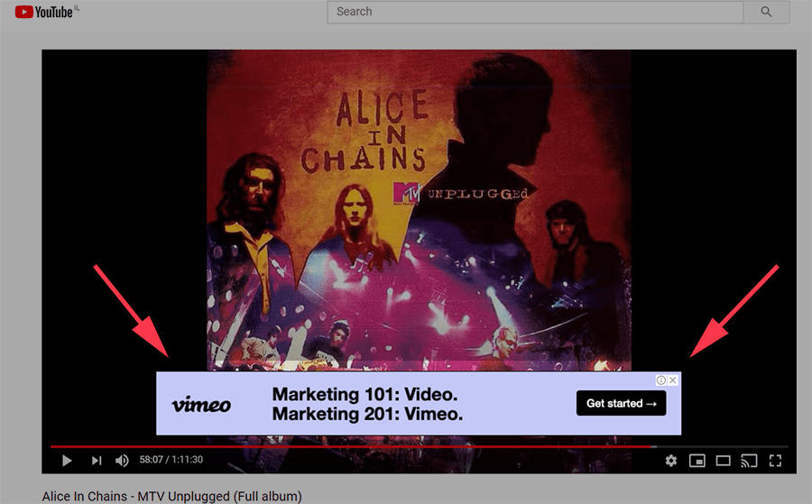
Task: Click the Alice In Chains video title
Action: tap(171, 496)
